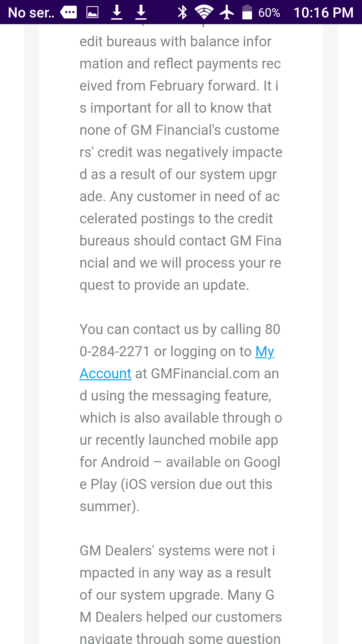
Task: Tap the GMFinancial.com text
Action: 205,374
